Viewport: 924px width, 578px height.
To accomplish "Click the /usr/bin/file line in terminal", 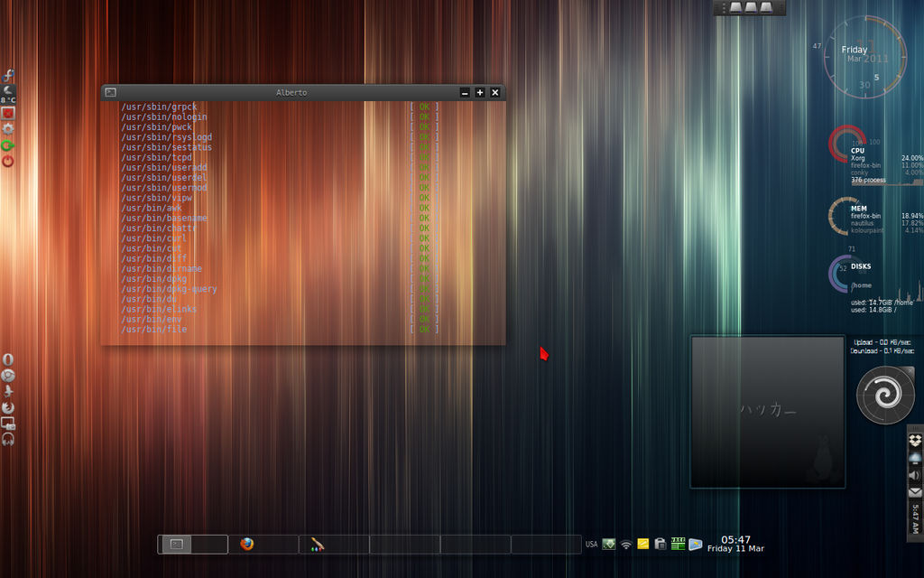I will tap(153, 330).
